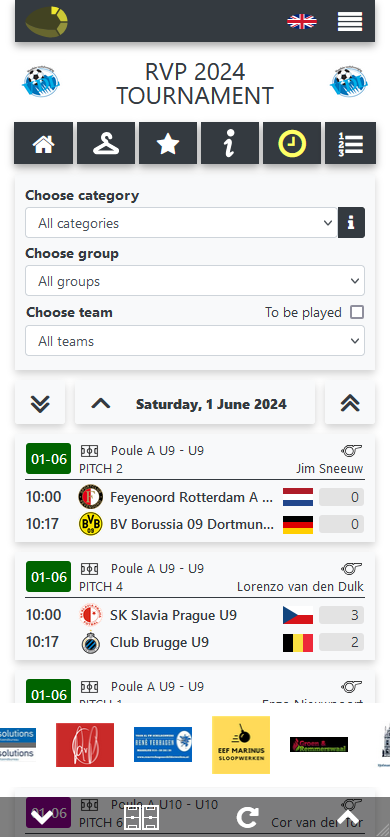Image resolution: width=390 pixels, height=837 pixels.
Task: Open the hamburger menu in header
Action: pyautogui.click(x=350, y=21)
